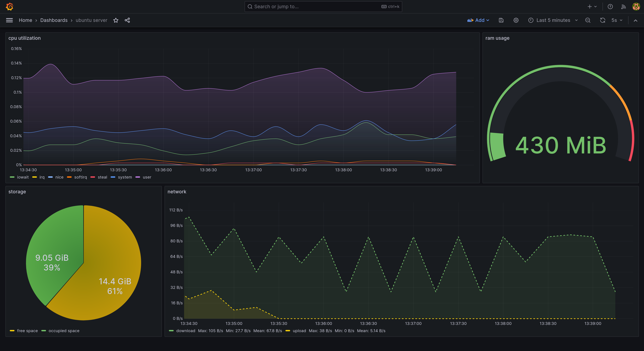The height and width of the screenshot is (351, 644).
Task: Click the Grafana logo
Action: (9, 7)
